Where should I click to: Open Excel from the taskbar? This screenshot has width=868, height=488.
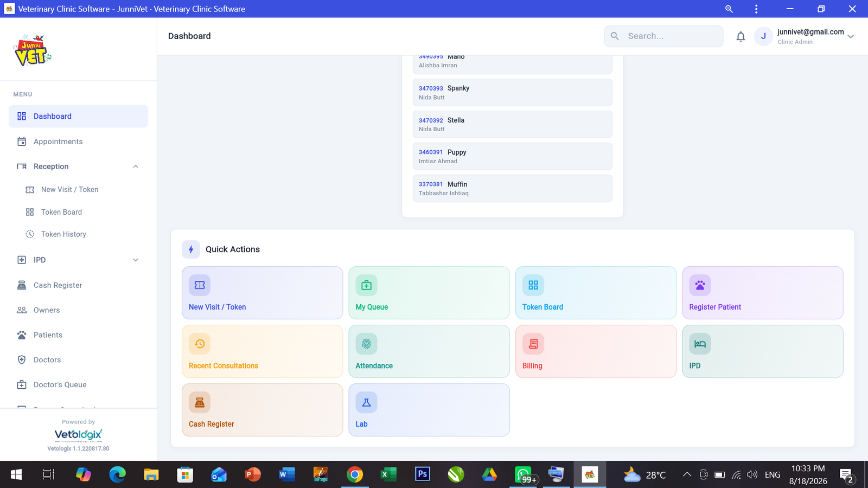(x=388, y=474)
